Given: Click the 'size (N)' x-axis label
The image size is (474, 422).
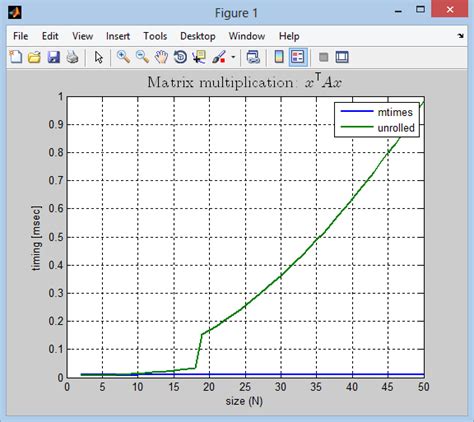Looking at the screenshot, I should point(244,401).
